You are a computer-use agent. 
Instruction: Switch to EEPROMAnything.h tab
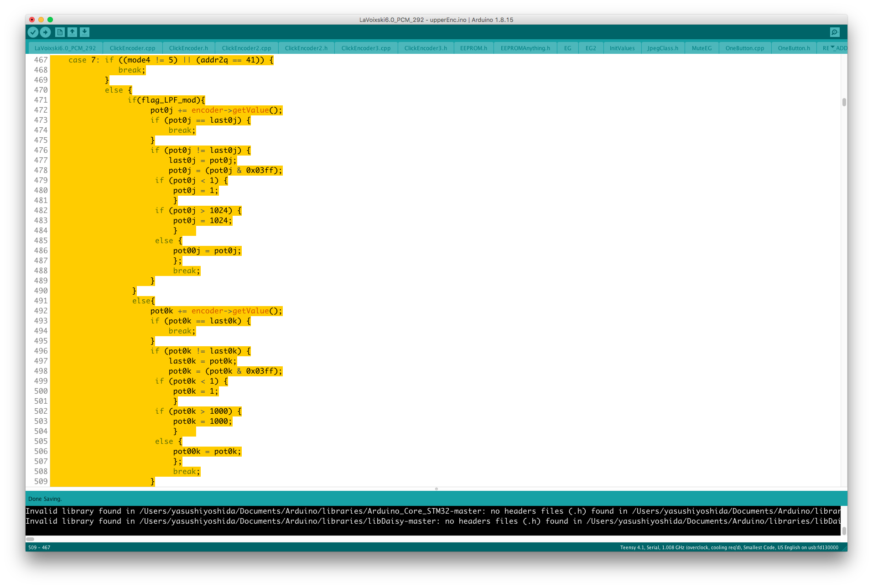(525, 48)
